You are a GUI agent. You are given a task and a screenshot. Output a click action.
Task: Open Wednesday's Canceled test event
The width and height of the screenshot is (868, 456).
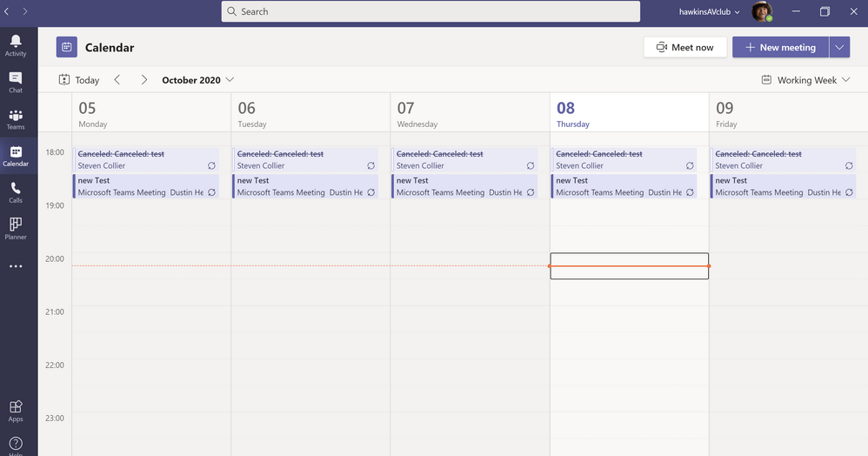[465, 159]
